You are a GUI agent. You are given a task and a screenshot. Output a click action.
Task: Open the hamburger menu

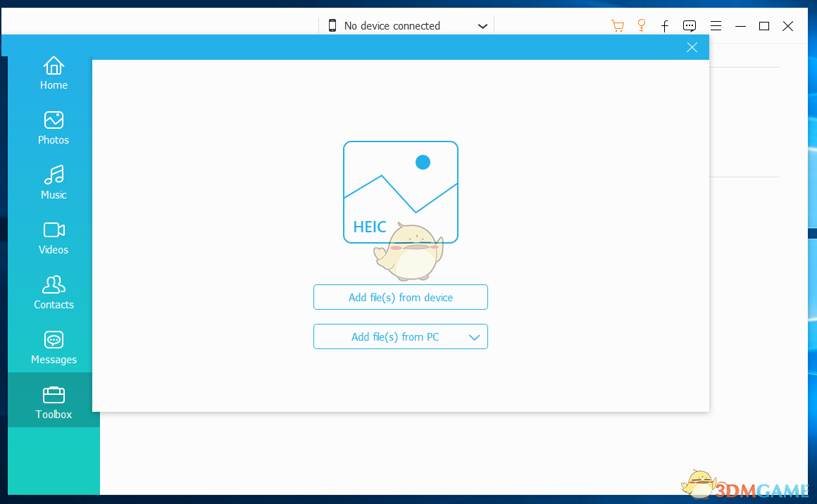tap(716, 26)
